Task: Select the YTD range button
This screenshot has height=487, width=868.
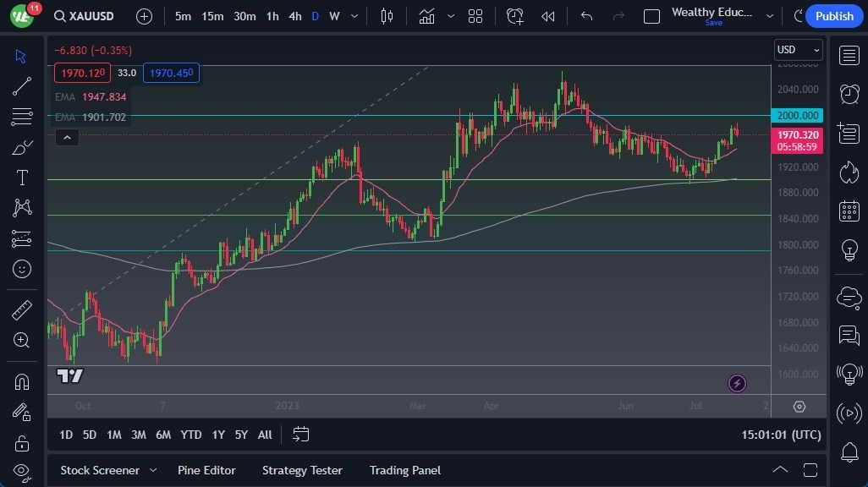Action: pos(190,435)
